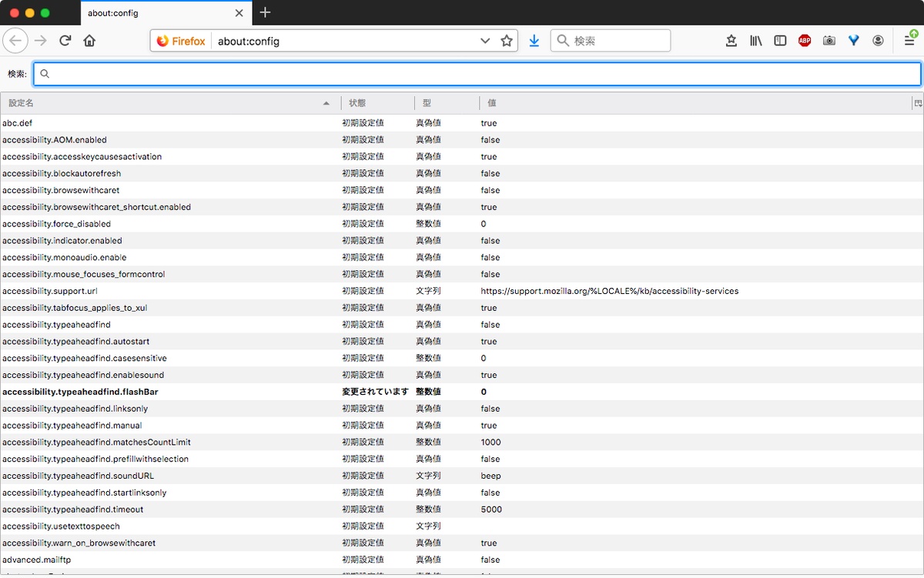Viewport: 924px width, 578px height.
Task: Go to the Home page icon
Action: tap(89, 41)
